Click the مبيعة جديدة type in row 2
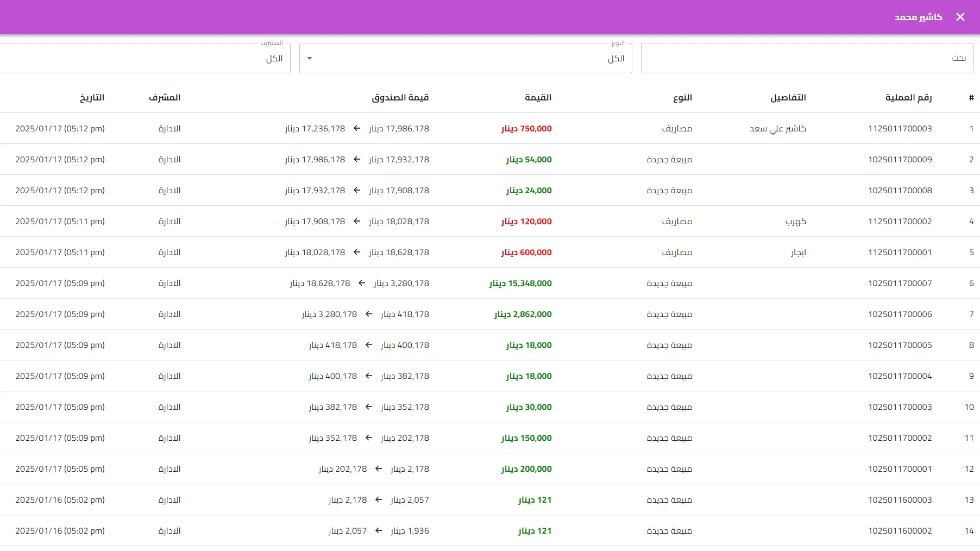This screenshot has height=551, width=980. point(669,160)
